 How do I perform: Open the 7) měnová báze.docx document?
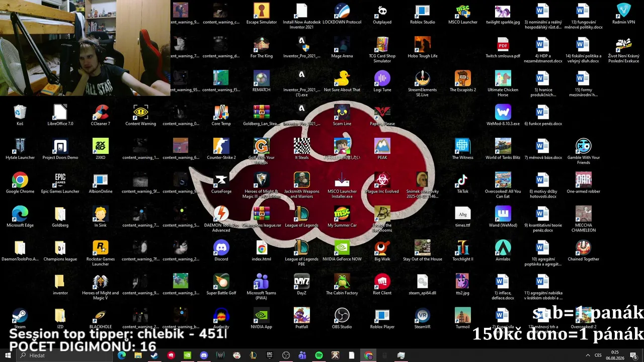click(543, 149)
